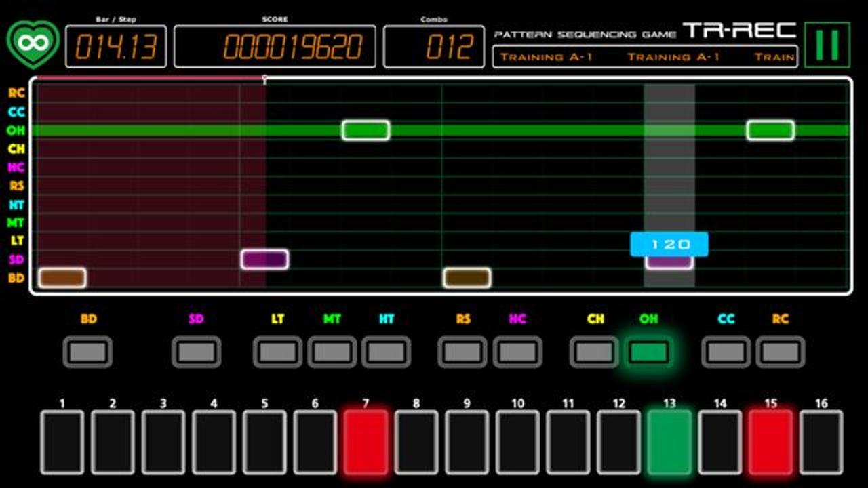Tap step pad 12

[x=619, y=442]
